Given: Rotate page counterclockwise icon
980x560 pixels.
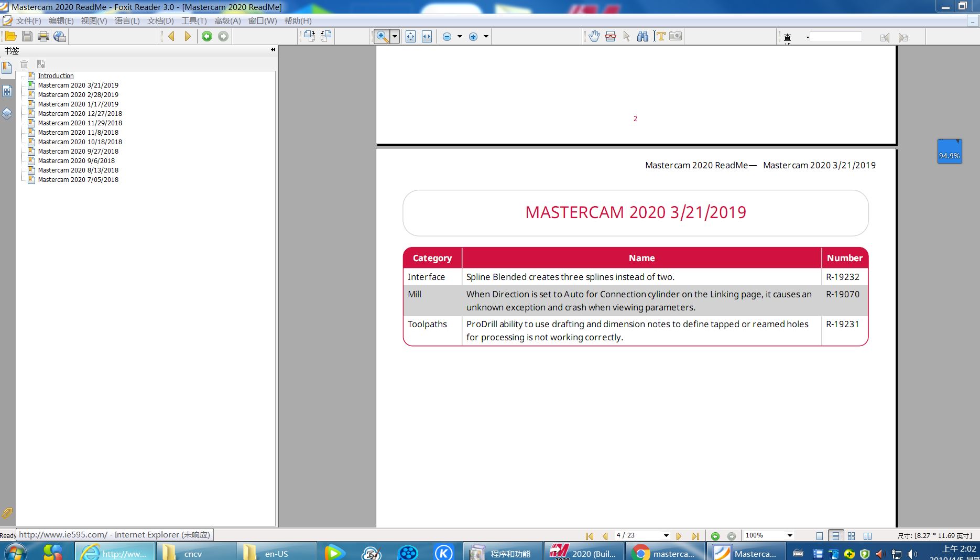Looking at the screenshot, I should pyautogui.click(x=326, y=36).
